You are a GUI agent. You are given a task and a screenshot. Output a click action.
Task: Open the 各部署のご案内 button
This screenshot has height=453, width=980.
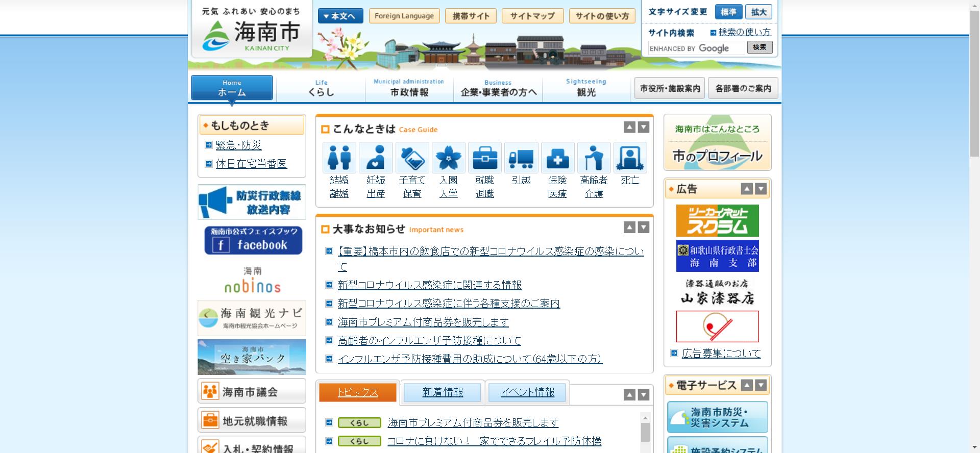[x=743, y=88]
